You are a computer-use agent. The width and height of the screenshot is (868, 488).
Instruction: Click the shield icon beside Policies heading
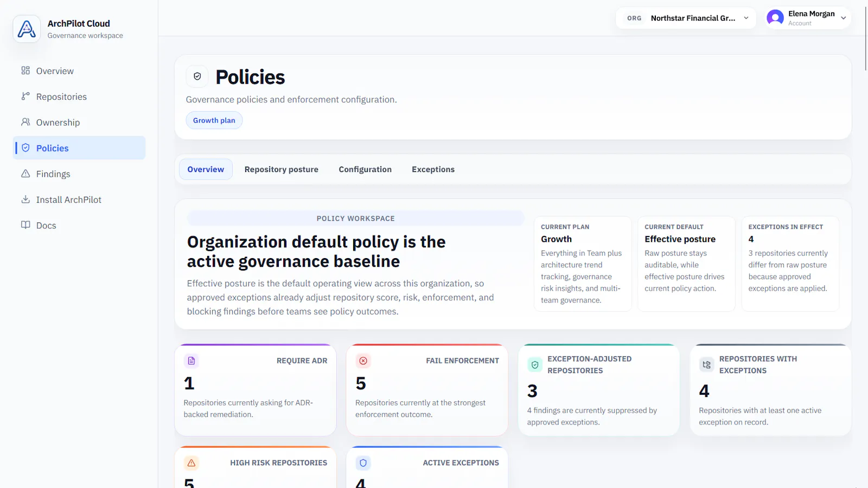pyautogui.click(x=197, y=76)
